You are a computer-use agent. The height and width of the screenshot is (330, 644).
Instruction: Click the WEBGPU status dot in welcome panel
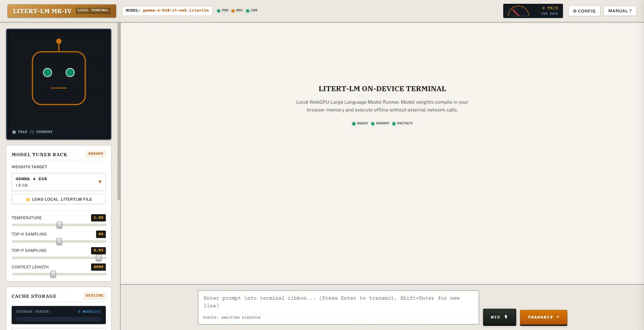(373, 124)
